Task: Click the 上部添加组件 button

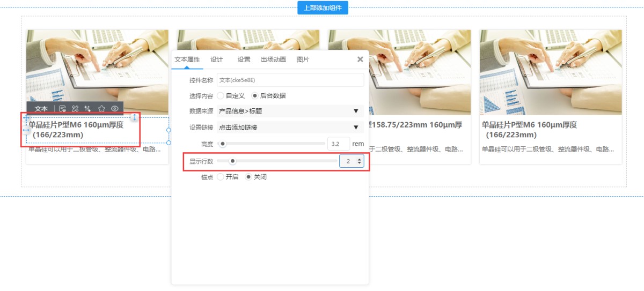Action: 323,8
